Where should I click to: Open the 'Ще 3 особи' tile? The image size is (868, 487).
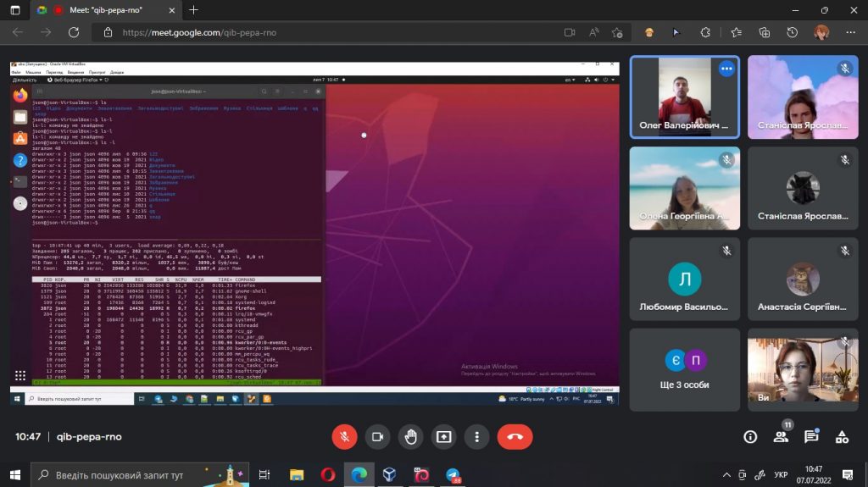pos(685,369)
